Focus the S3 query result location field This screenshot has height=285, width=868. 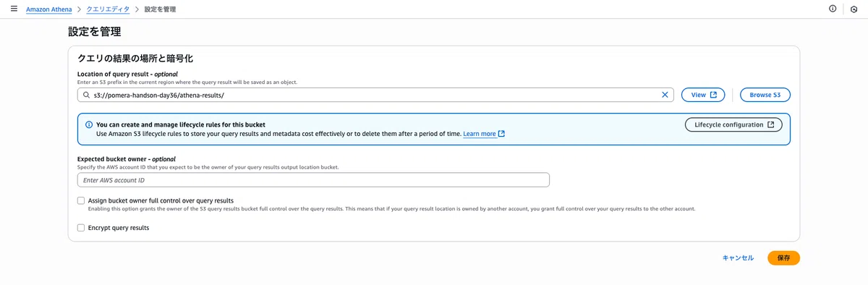pos(375,95)
